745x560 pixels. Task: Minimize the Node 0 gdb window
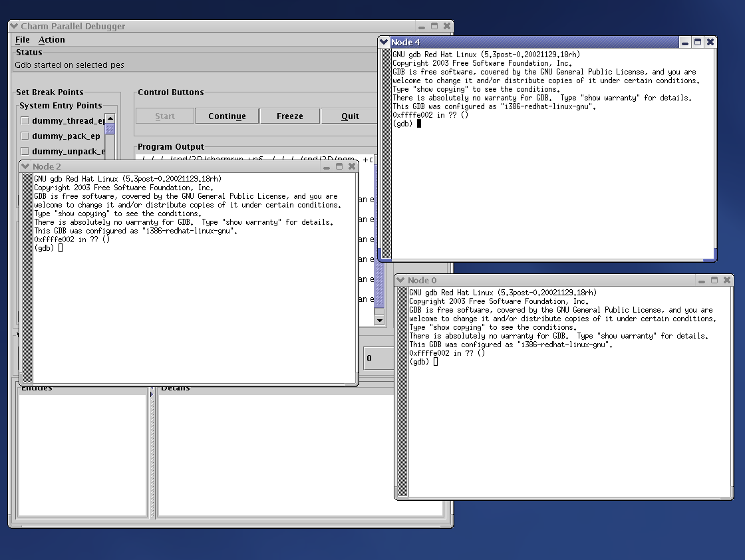701,281
